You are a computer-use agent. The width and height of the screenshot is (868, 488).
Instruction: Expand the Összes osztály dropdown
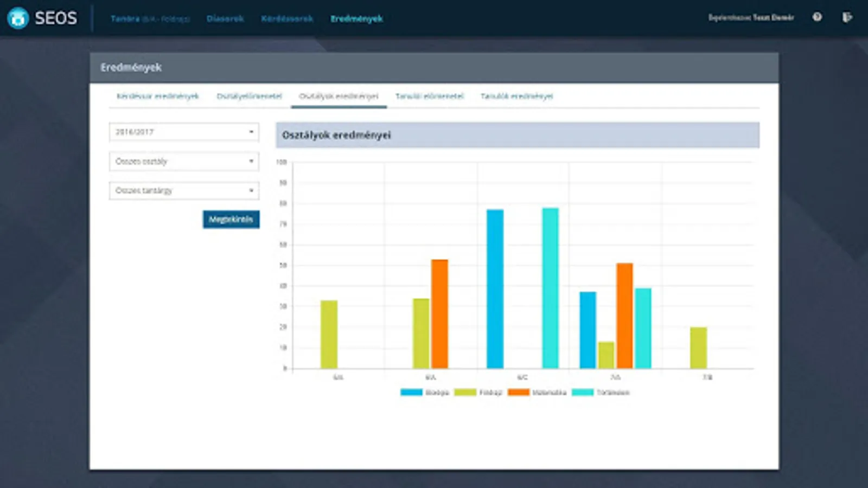click(184, 161)
